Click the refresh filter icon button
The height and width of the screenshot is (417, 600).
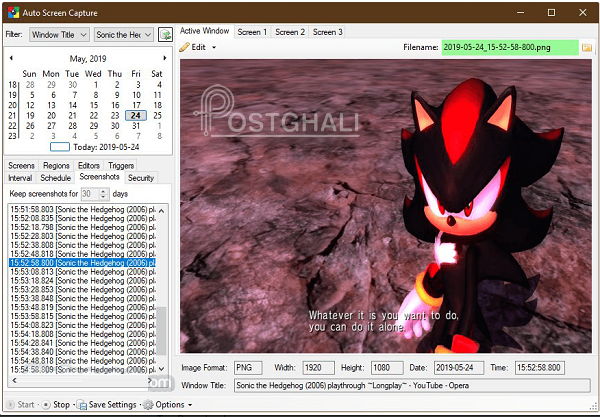(165, 35)
